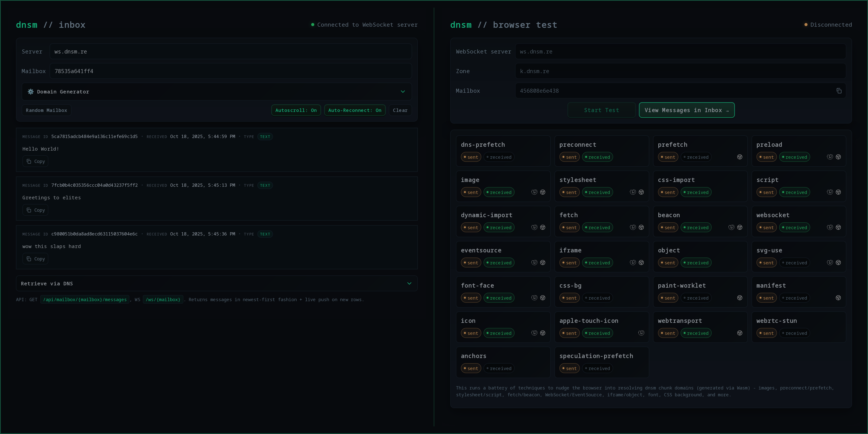This screenshot has width=868, height=434.
Task: Toggle Autoscroll off
Action: (296, 110)
